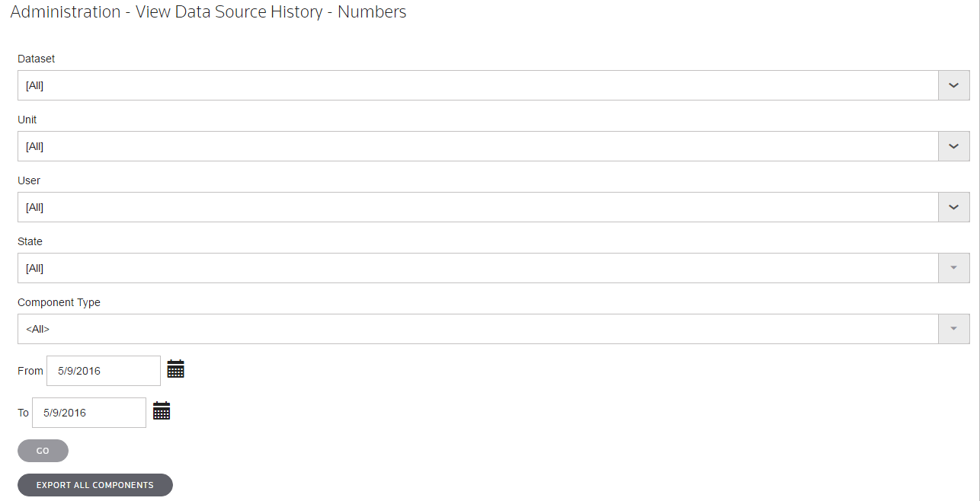The height and width of the screenshot is (501, 980).
Task: Open the To date calendar picker
Action: tap(162, 412)
